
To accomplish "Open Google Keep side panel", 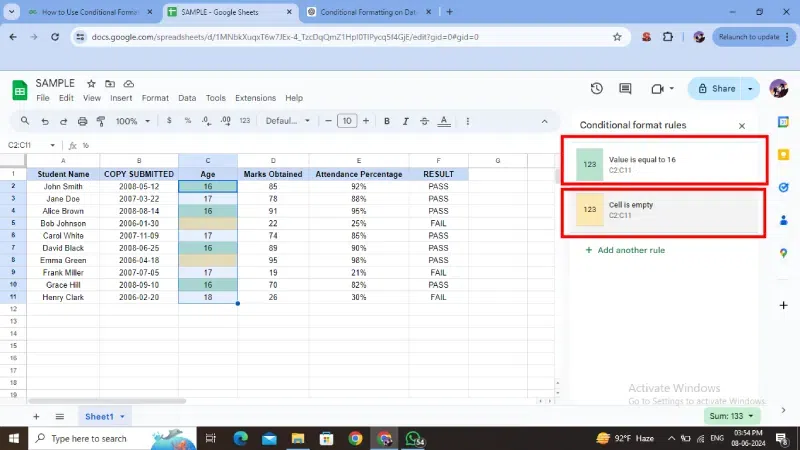I will pos(783,155).
